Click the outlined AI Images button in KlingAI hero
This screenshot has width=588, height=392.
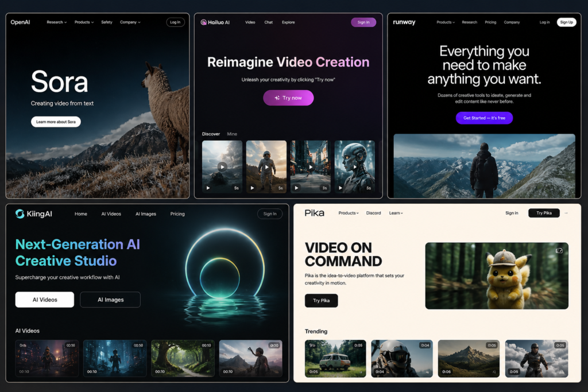pyautogui.click(x=110, y=300)
